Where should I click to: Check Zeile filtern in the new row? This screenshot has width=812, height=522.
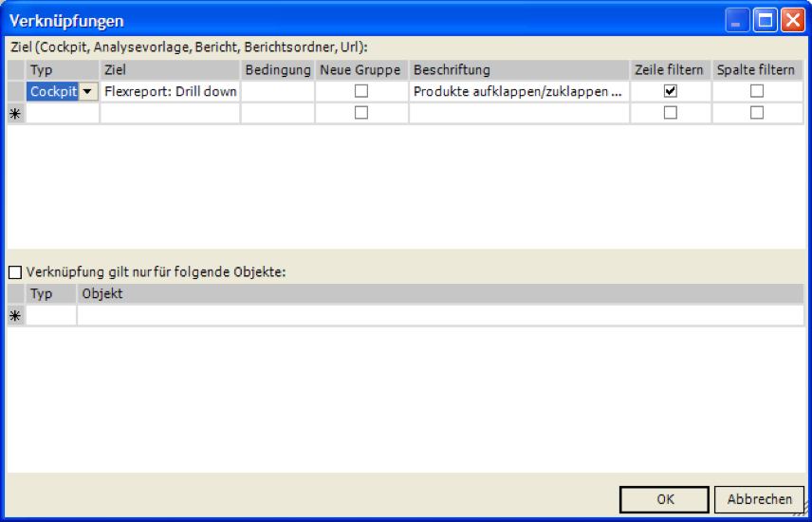point(670,113)
